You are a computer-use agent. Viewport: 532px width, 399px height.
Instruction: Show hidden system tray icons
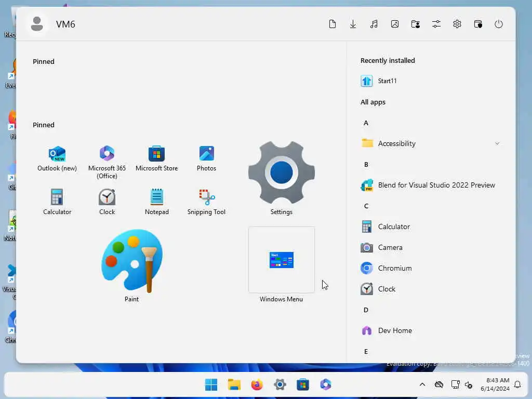coord(422,384)
